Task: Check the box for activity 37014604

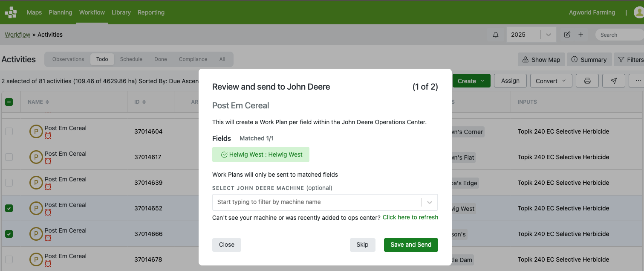Action: point(9,131)
